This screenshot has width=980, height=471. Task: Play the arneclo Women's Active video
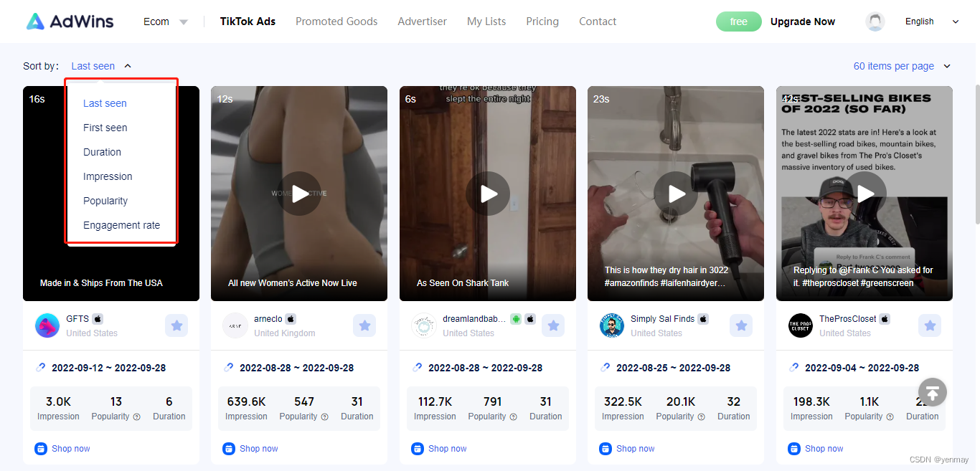tap(299, 194)
